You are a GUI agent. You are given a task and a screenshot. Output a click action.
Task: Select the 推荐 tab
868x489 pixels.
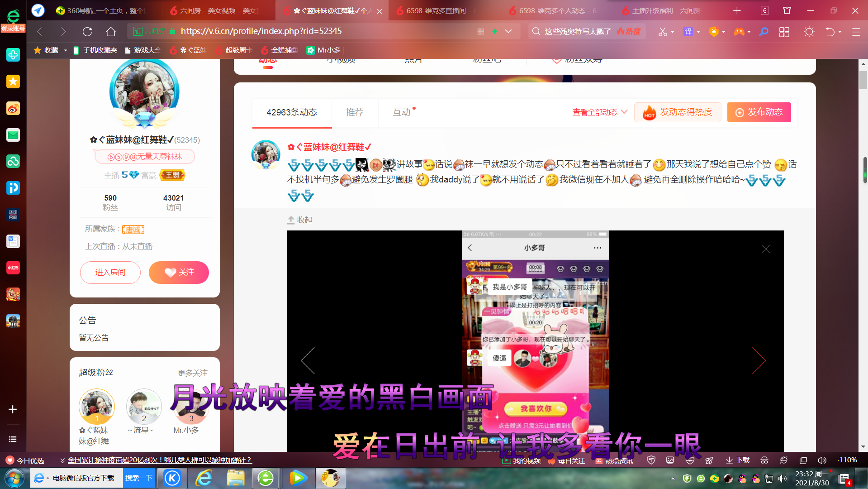355,112
